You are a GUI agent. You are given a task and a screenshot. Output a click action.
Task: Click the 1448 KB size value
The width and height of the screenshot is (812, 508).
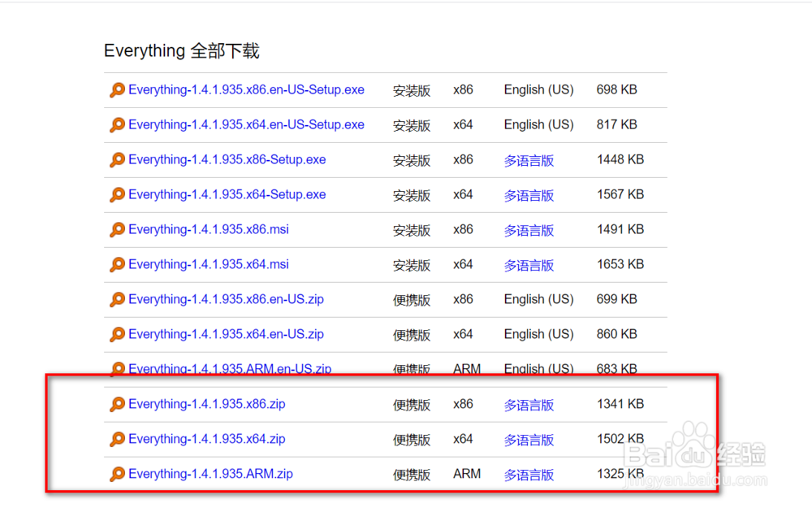(620, 159)
